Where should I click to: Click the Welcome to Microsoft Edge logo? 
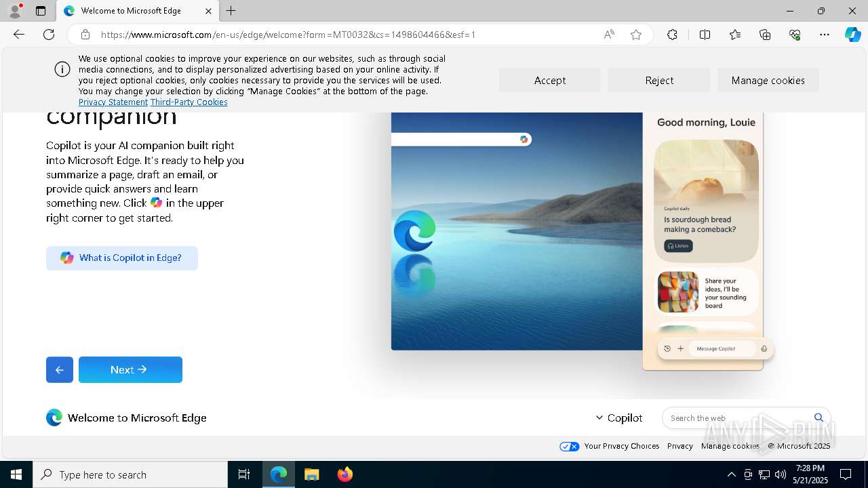tap(54, 418)
